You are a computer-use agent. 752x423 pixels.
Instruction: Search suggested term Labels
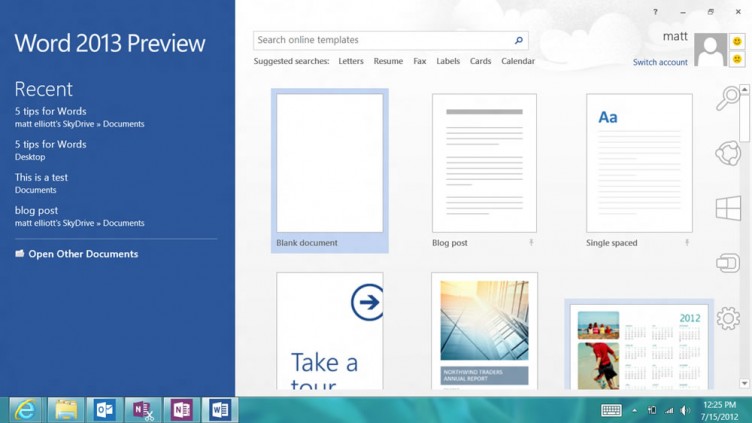(x=448, y=61)
